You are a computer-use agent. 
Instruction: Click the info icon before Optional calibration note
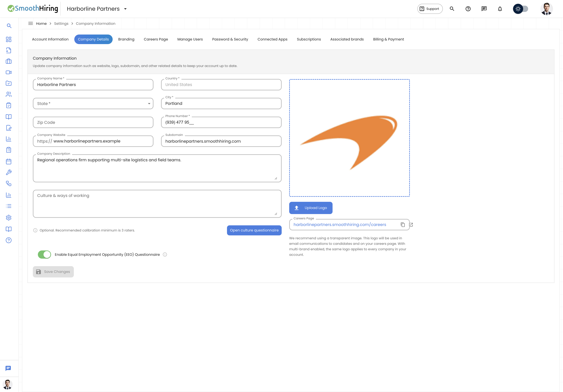(35, 230)
